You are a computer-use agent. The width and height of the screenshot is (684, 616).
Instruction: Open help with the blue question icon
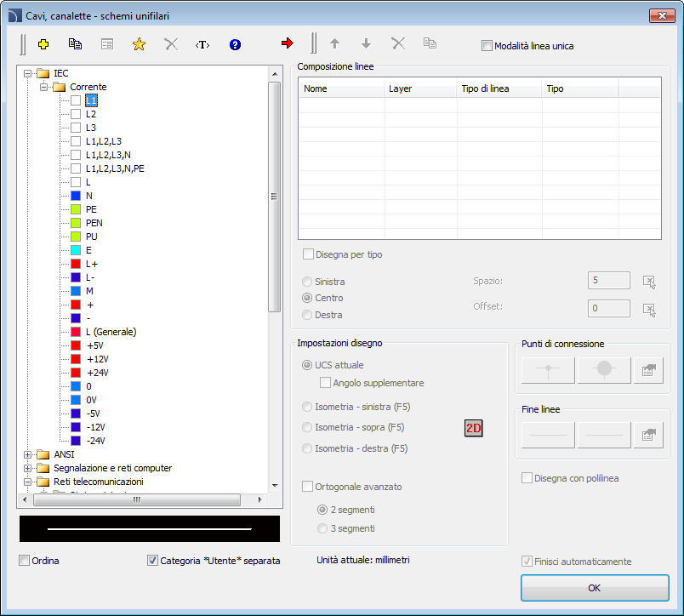235,44
